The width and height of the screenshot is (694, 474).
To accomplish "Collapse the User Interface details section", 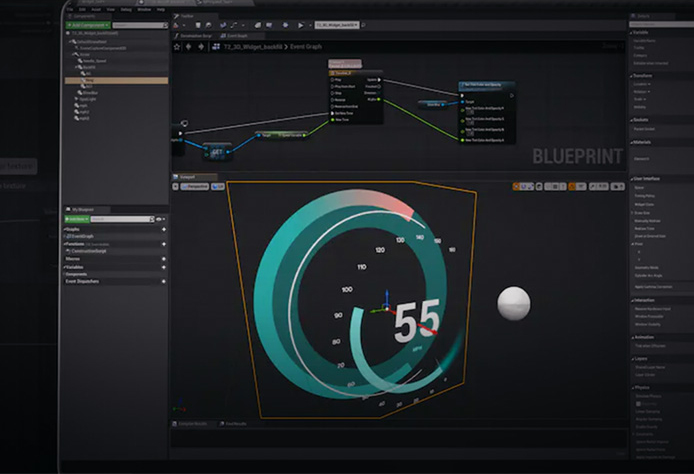I will pos(633,179).
